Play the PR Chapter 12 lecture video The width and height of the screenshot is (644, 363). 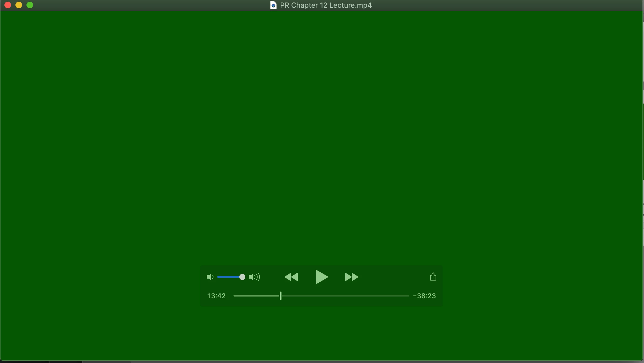tap(321, 277)
